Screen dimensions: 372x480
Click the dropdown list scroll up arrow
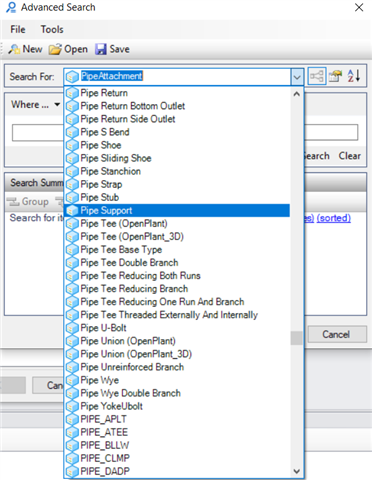296,94
